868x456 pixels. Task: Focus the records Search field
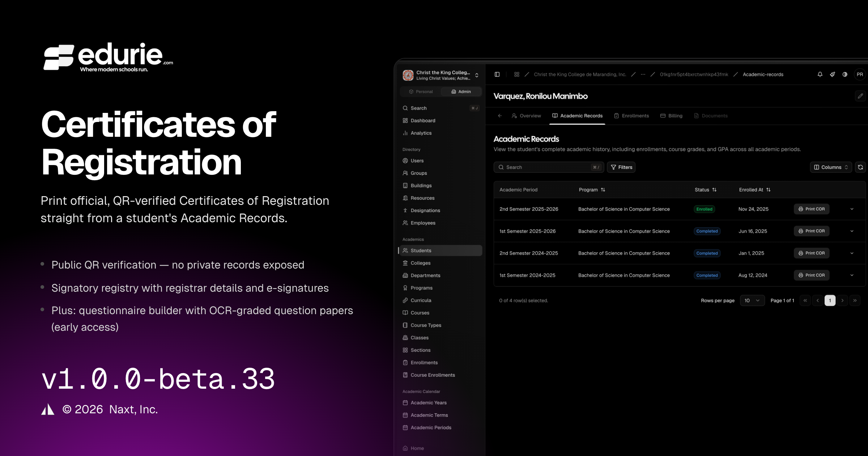pos(549,167)
